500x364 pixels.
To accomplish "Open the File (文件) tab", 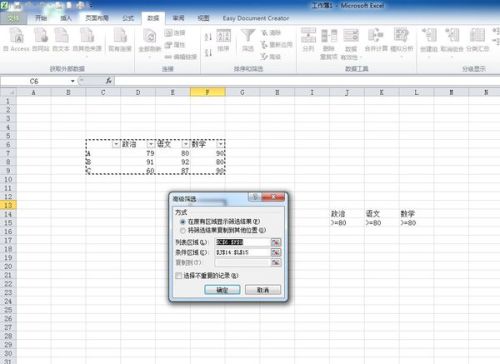I will tap(13, 18).
